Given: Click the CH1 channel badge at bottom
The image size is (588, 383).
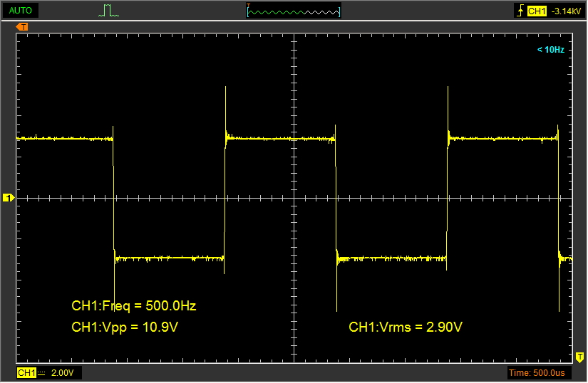Looking at the screenshot, I should pos(26,373).
